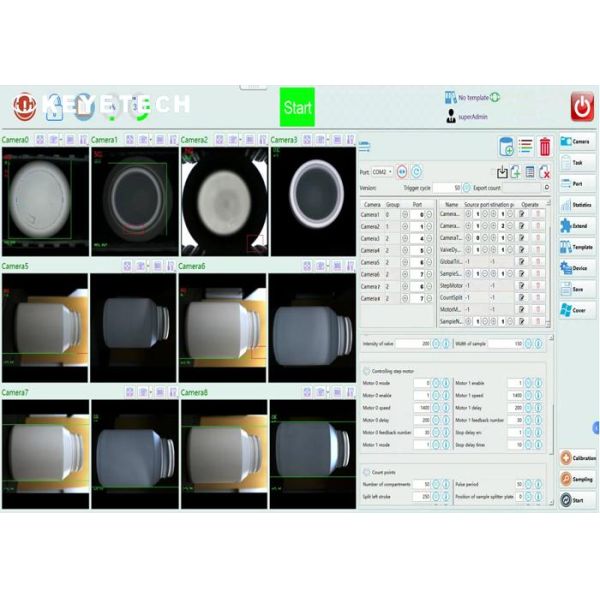The width and height of the screenshot is (600, 600).
Task: Open the colored list lines icon
Action: (x=525, y=147)
